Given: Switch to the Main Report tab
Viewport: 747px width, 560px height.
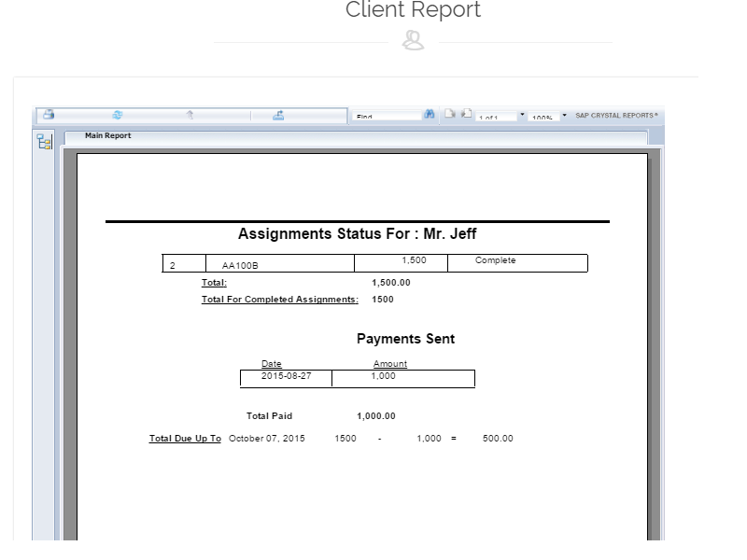Looking at the screenshot, I should (x=108, y=136).
